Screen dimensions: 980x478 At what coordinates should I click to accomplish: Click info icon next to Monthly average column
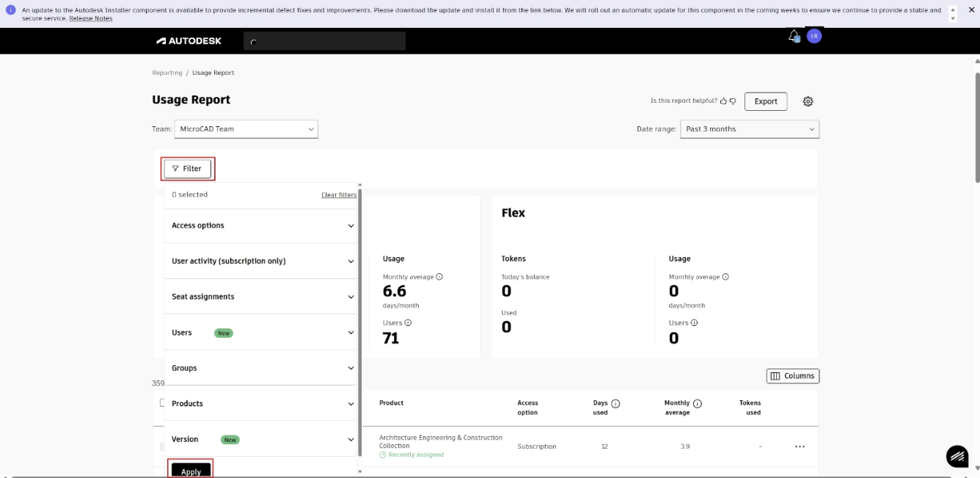pyautogui.click(x=698, y=403)
